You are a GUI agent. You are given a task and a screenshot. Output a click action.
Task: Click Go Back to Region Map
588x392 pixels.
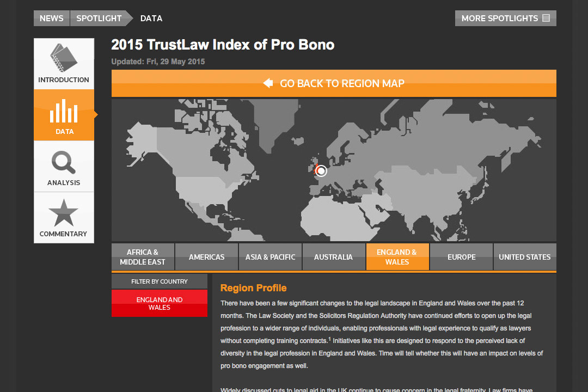click(334, 83)
